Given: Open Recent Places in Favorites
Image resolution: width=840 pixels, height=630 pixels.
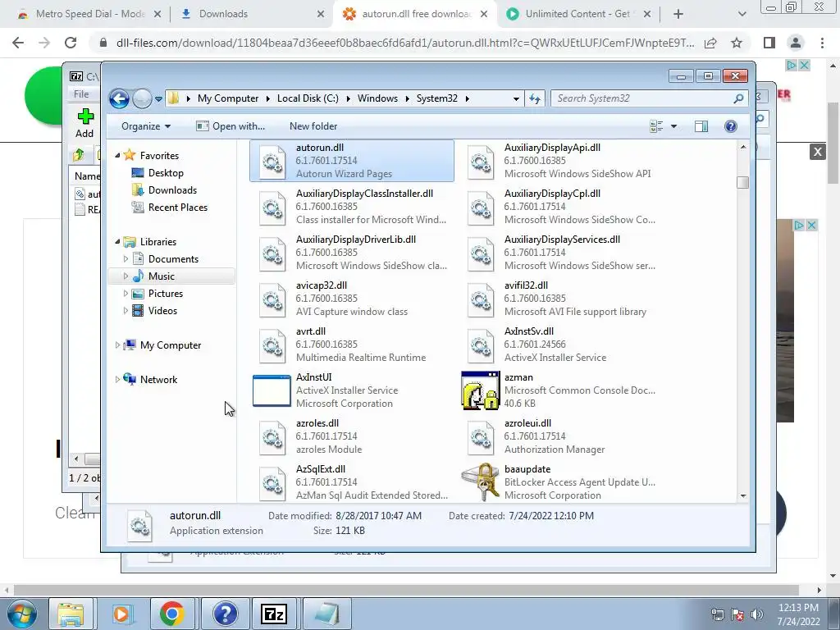Looking at the screenshot, I should coord(178,208).
